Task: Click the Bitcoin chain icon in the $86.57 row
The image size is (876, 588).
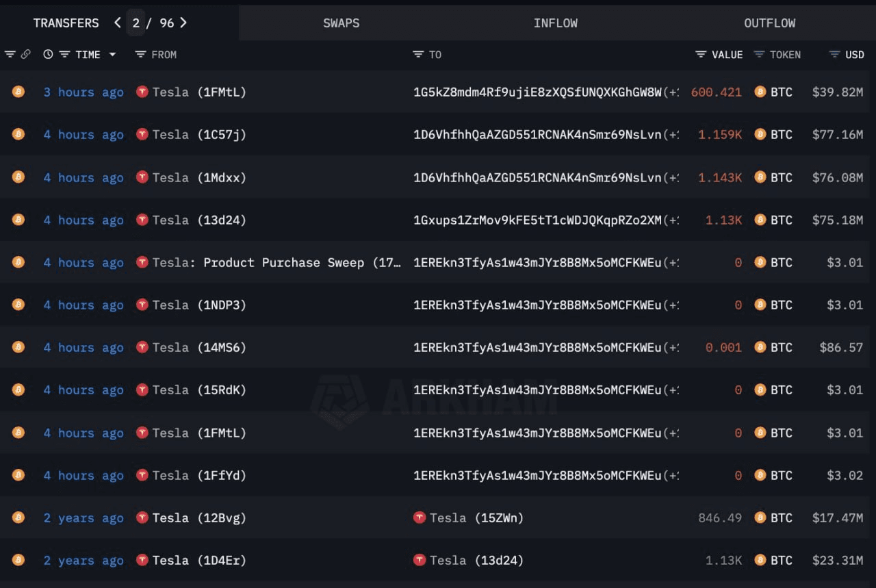Action: (18, 347)
